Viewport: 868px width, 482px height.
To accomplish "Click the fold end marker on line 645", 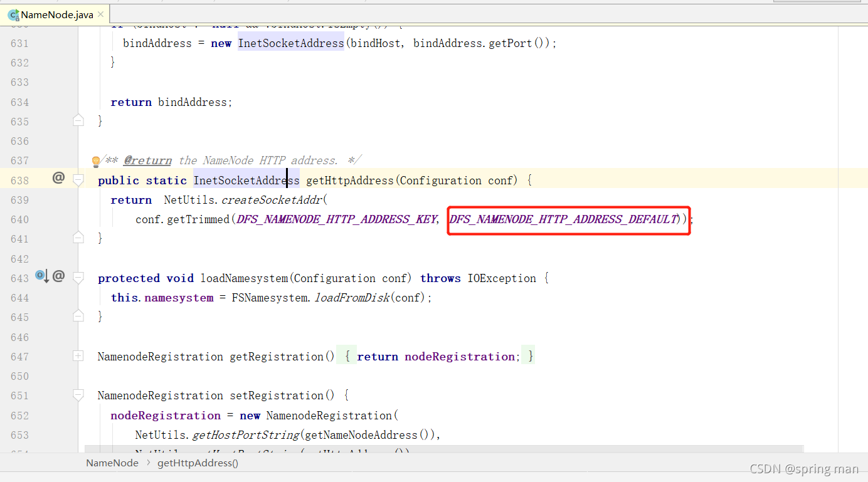I will [78, 316].
